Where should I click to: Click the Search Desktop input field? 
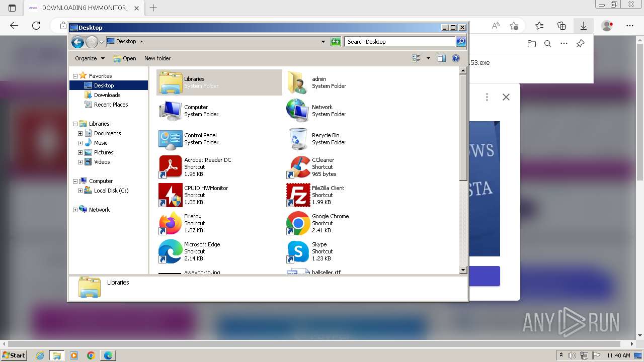tap(400, 42)
